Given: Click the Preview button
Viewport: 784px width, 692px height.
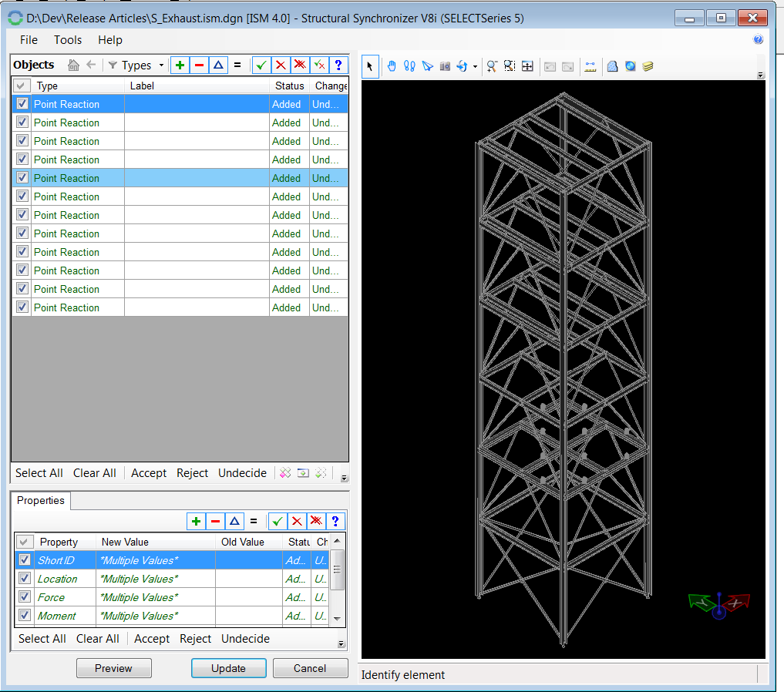Looking at the screenshot, I should 113,668.
